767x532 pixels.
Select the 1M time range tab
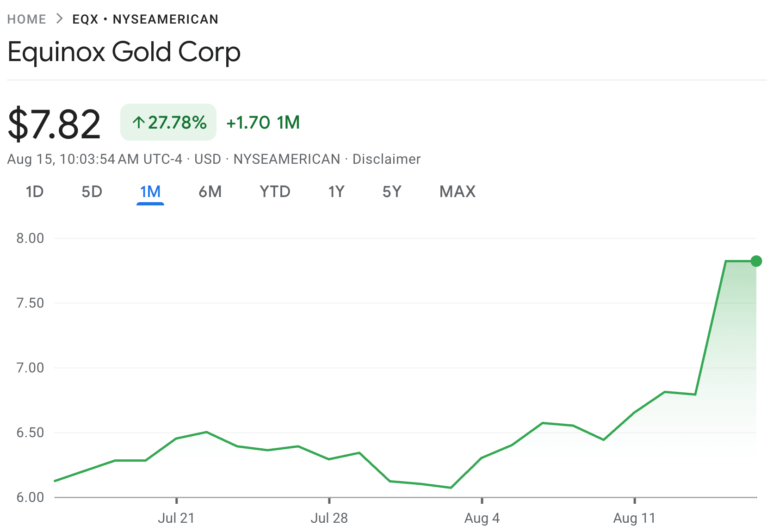coord(150,192)
